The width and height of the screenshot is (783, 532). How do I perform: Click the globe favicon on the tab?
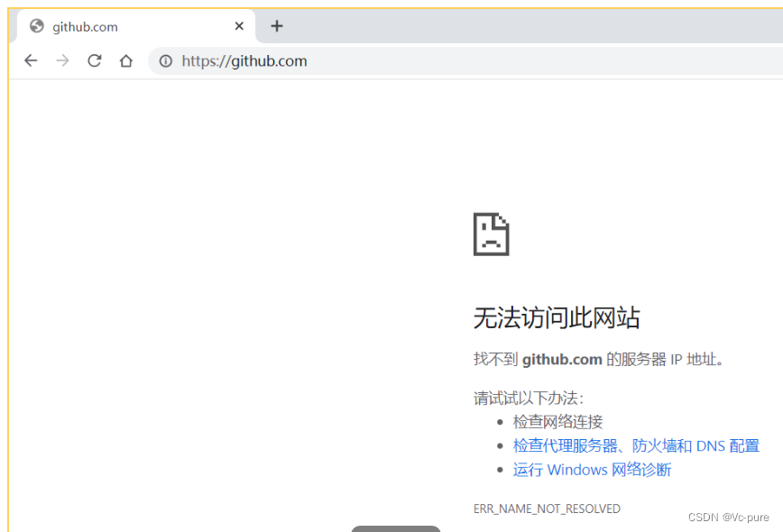pyautogui.click(x=36, y=26)
